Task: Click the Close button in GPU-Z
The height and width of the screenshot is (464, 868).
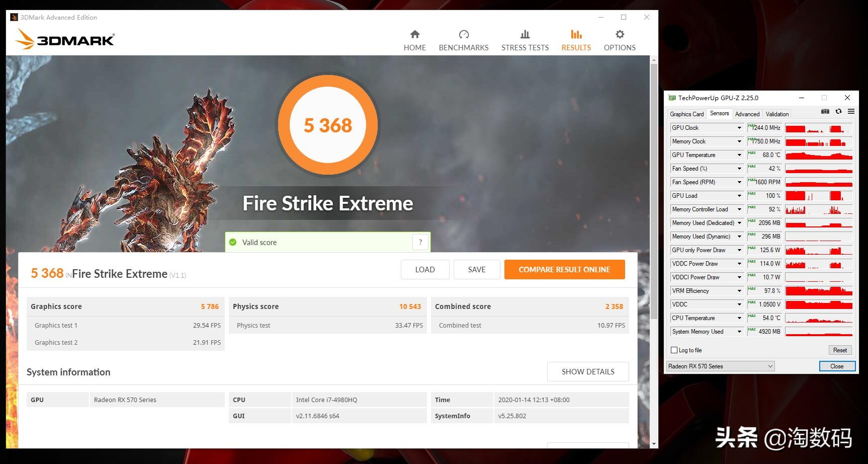Action: [x=837, y=366]
